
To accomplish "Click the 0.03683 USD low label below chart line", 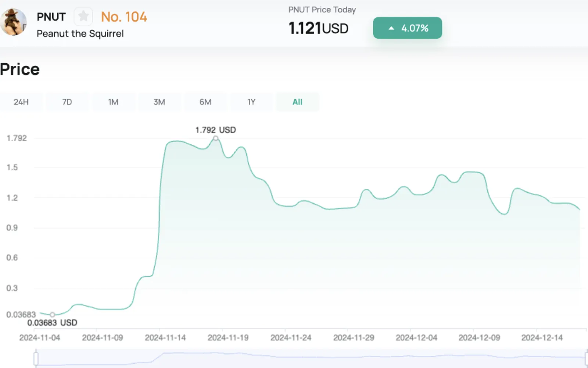I will click(x=52, y=323).
